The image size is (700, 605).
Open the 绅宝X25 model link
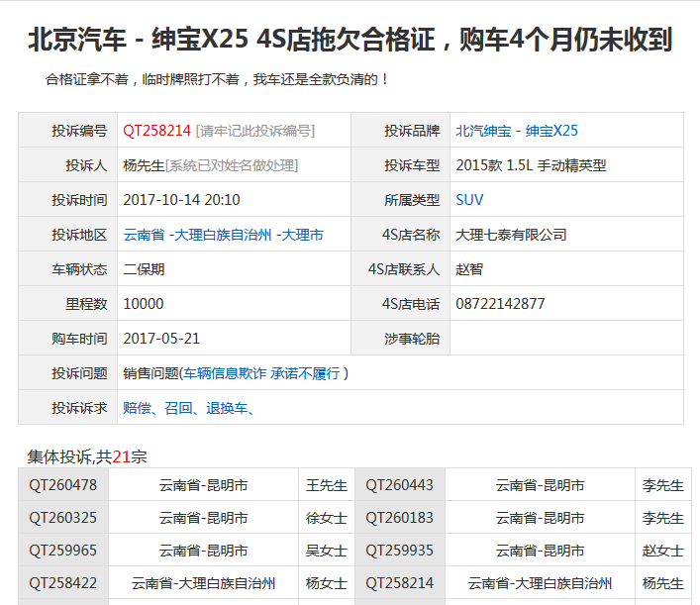[551, 131]
